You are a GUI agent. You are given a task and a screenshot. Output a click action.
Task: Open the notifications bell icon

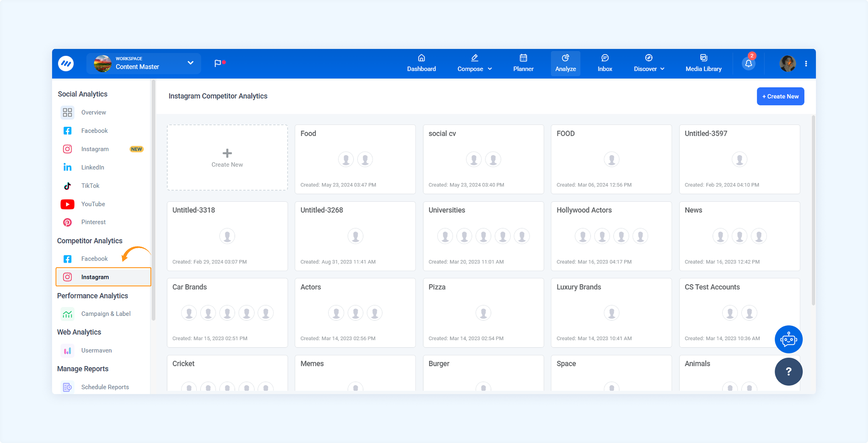749,63
